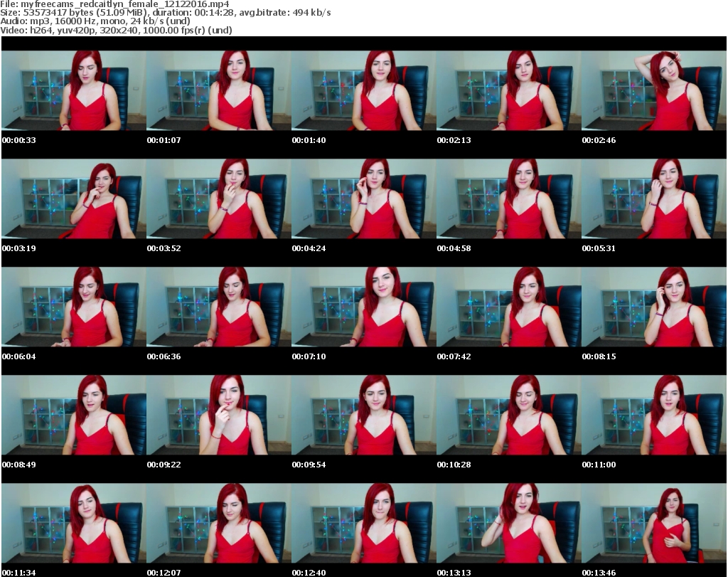
Task: Open the thumbnail frame at 00:10:28
Action: (508, 415)
